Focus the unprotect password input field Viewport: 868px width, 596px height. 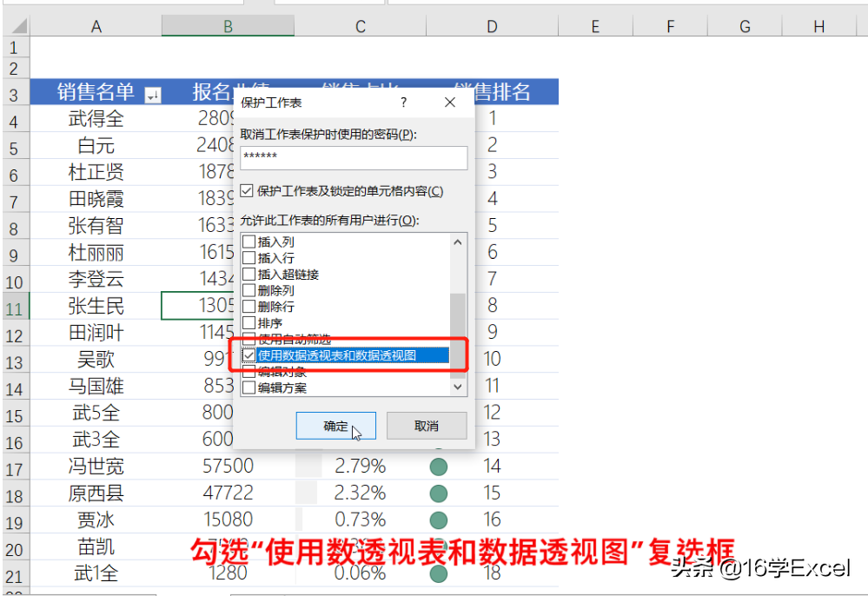point(354,158)
